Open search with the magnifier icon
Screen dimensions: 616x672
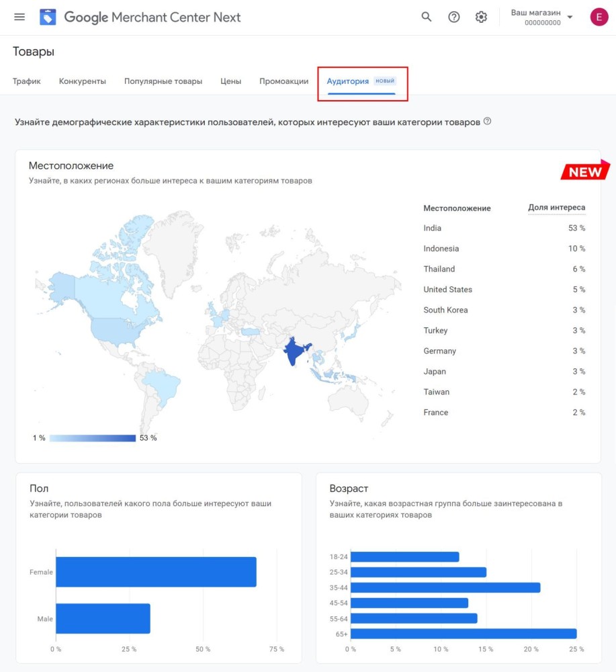point(427,17)
